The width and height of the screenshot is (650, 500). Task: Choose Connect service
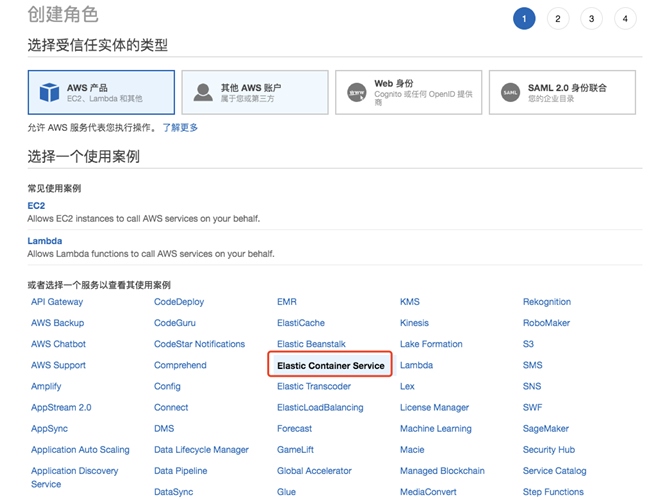point(171,408)
